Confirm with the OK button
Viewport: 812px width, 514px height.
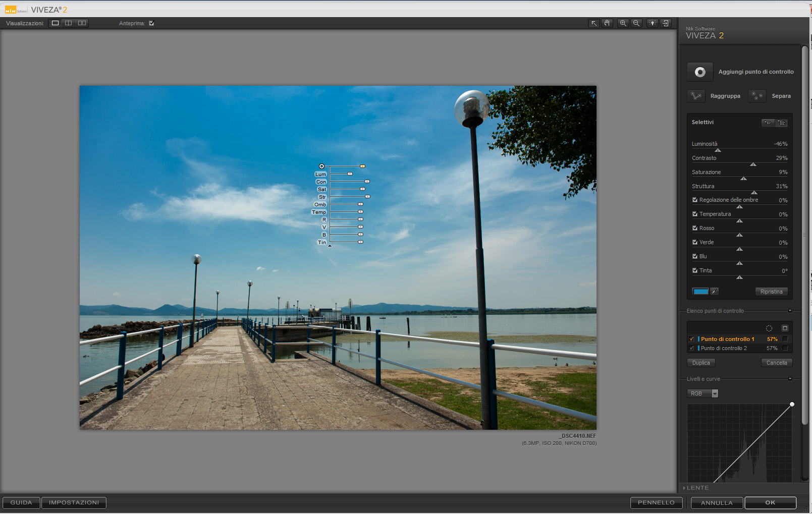point(770,502)
